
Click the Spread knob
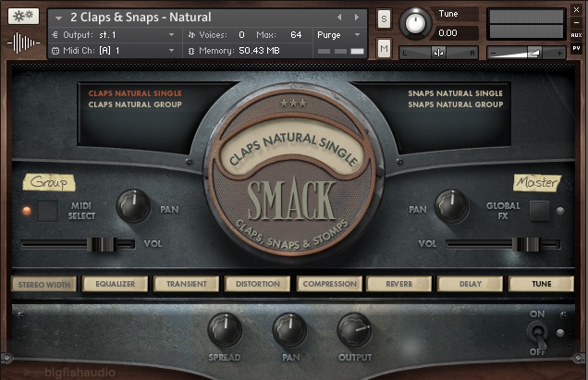pos(225,330)
